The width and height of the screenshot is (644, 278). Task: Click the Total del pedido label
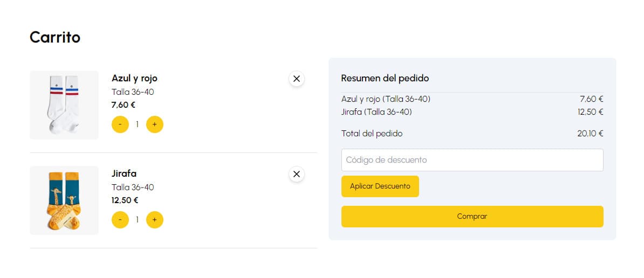coord(372,134)
